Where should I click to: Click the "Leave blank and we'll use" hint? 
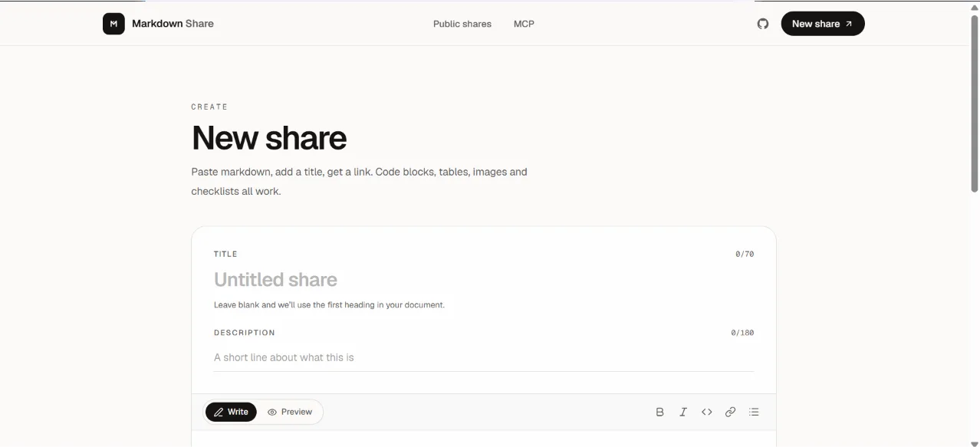pos(329,305)
